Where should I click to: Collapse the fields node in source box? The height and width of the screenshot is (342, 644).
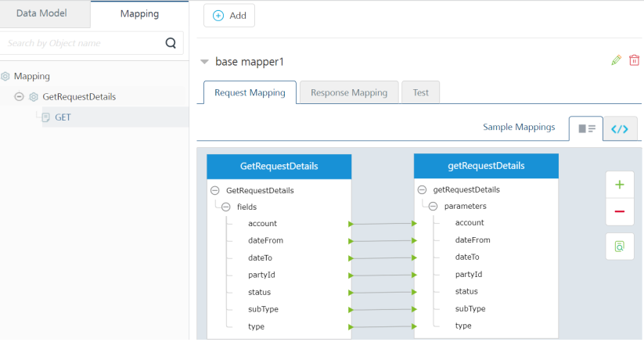pyautogui.click(x=226, y=207)
